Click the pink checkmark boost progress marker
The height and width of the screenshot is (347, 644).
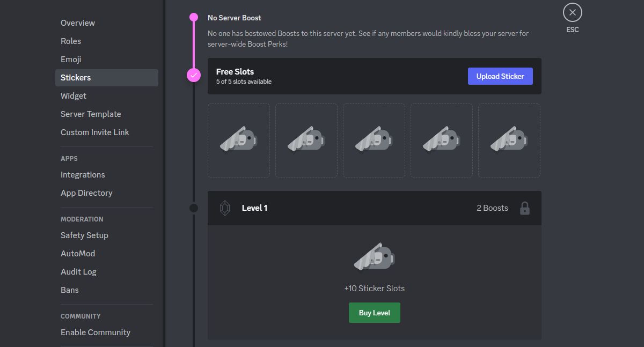tap(193, 75)
